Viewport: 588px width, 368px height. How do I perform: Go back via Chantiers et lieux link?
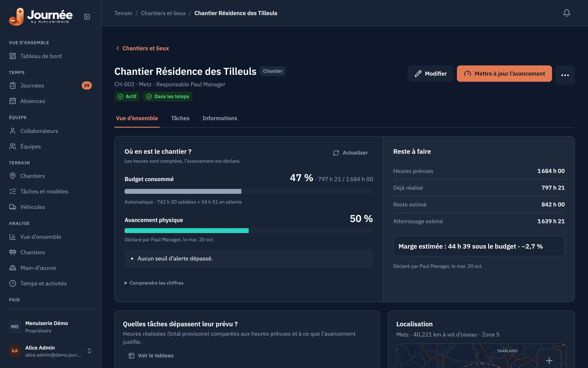(142, 48)
